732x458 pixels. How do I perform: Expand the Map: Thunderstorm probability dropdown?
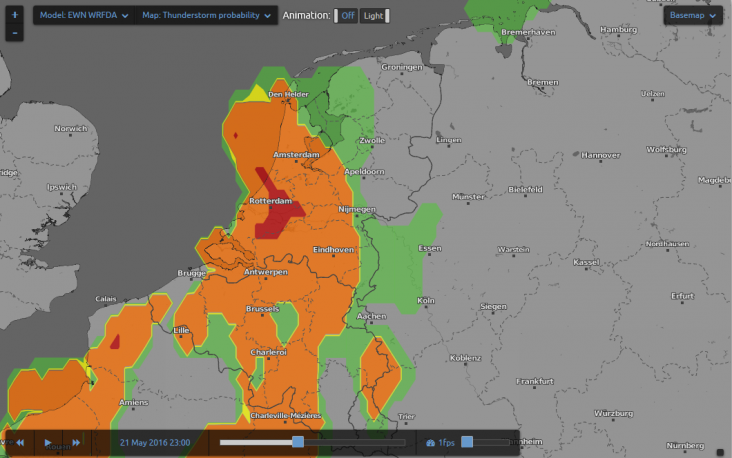point(206,16)
